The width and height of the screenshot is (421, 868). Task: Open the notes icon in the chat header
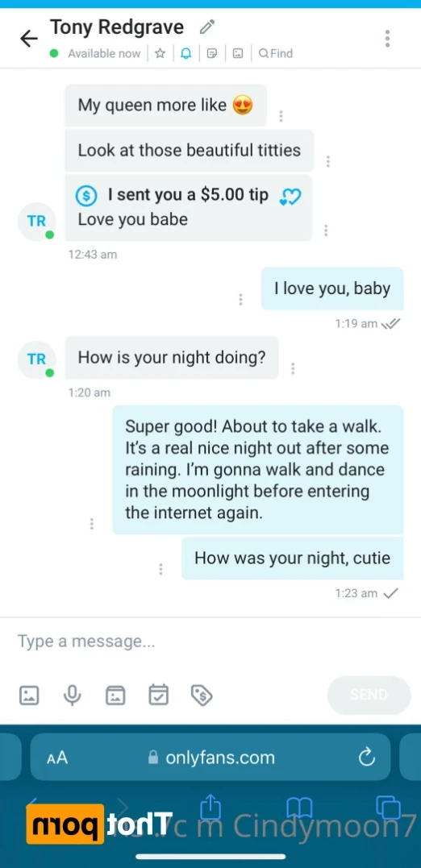click(211, 54)
